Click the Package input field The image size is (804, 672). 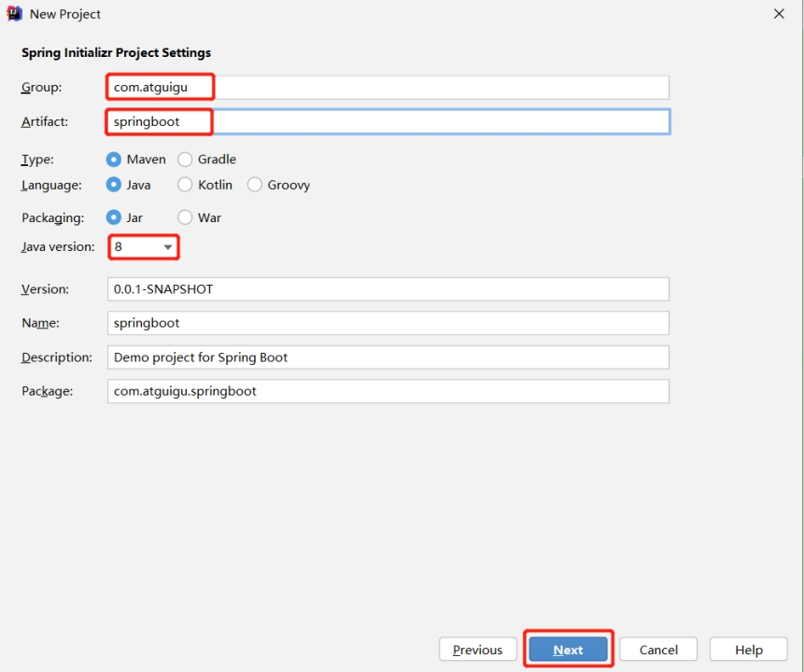click(x=388, y=391)
